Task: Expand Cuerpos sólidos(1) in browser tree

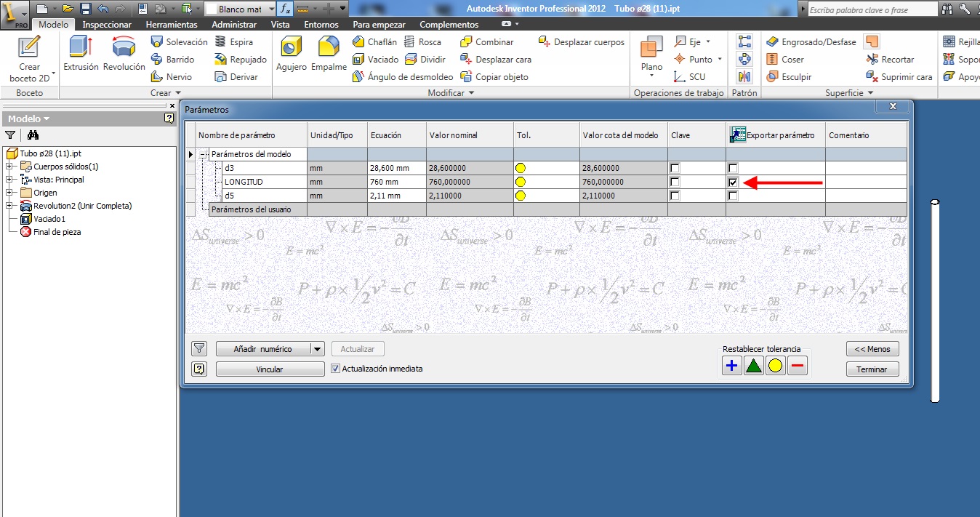Action: click(x=9, y=167)
